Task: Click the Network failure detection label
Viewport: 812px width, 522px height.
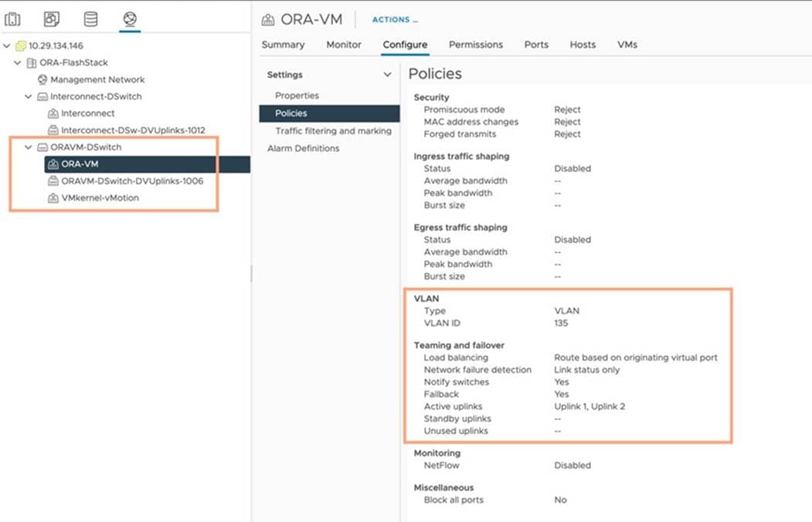Action: (x=477, y=370)
